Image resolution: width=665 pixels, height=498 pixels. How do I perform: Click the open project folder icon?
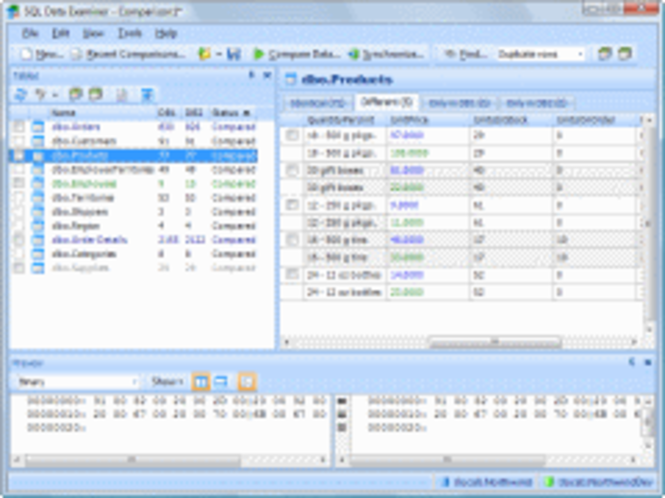(x=204, y=54)
